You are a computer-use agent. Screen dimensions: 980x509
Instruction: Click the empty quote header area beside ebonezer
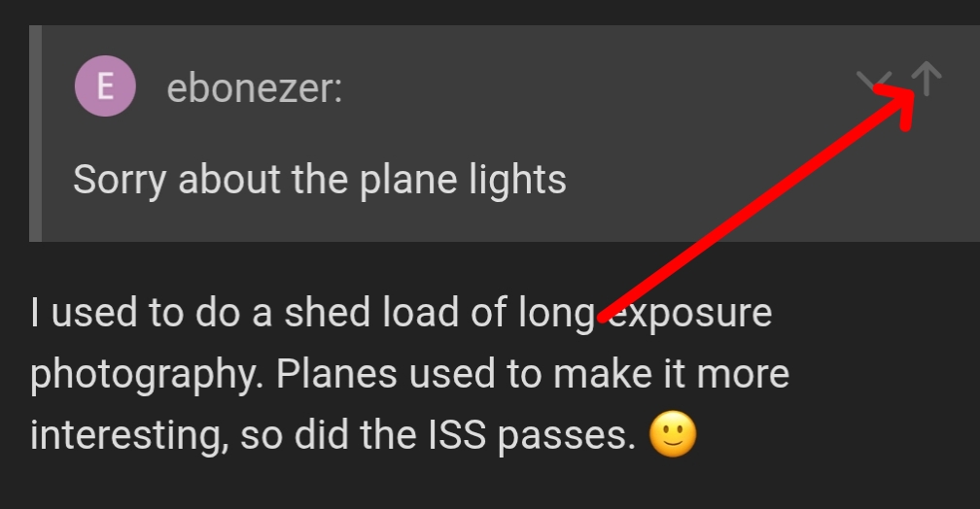pyautogui.click(x=583, y=89)
